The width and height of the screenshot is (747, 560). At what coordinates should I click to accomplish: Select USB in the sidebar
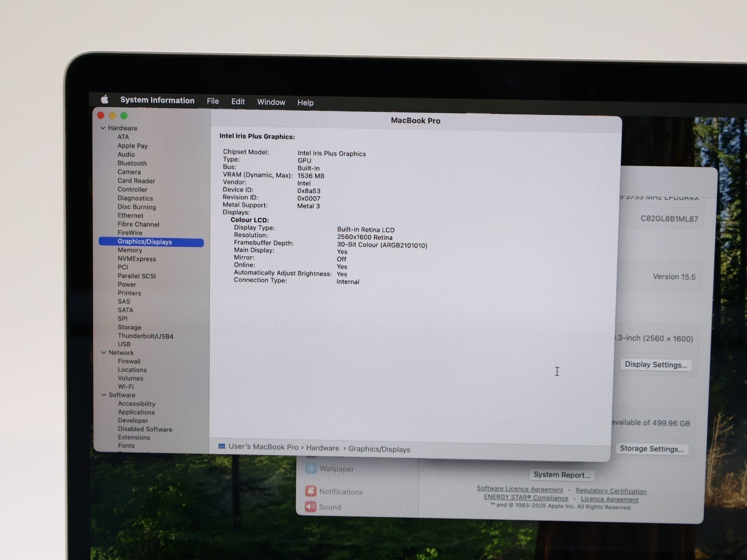124,344
